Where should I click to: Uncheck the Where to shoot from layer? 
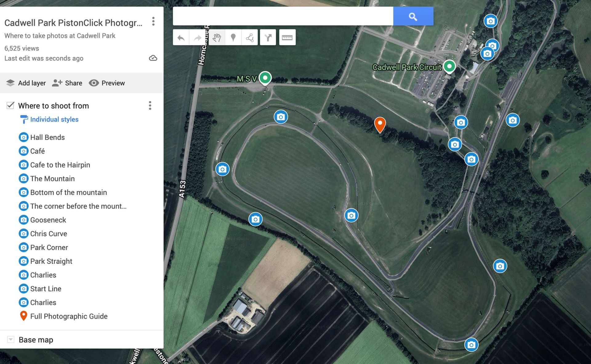10,105
